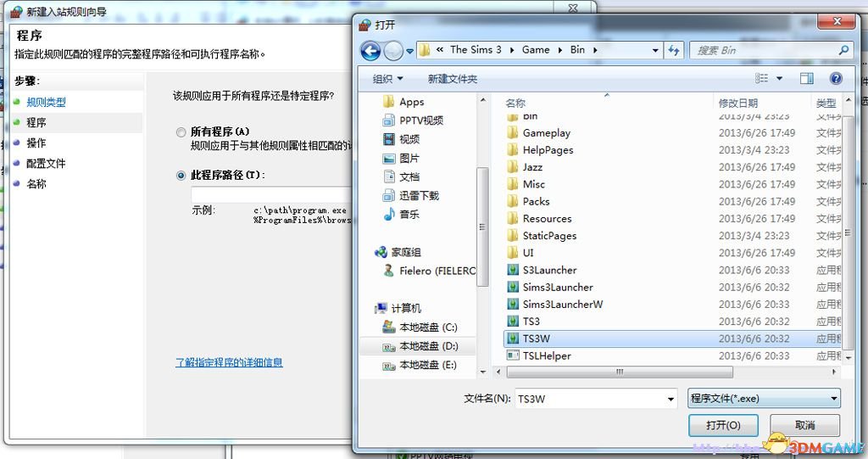Viewport: 868px width, 459px height.
Task: Expand breadcrumb arrow after Bin
Action: click(x=595, y=50)
